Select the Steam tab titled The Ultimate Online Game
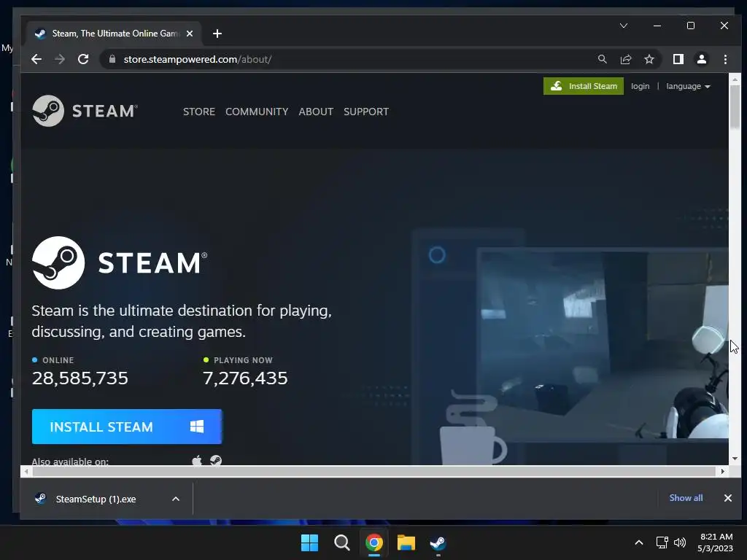Viewport: 747px width, 560px height. click(x=115, y=34)
